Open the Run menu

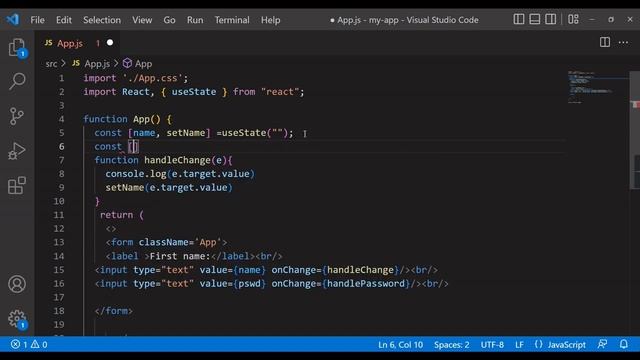coord(195,20)
